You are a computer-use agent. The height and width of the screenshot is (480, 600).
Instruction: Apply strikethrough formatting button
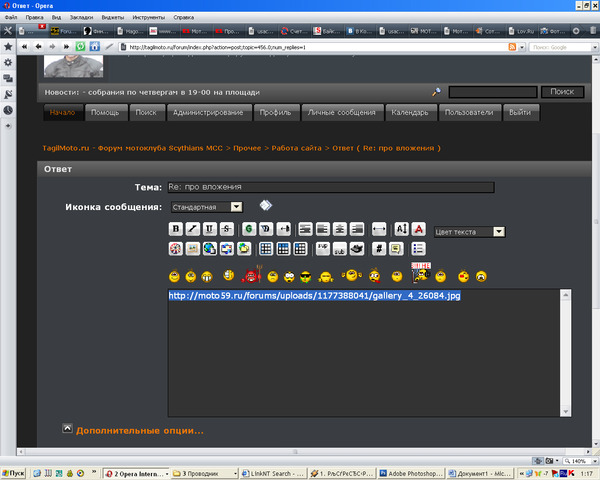point(227,229)
